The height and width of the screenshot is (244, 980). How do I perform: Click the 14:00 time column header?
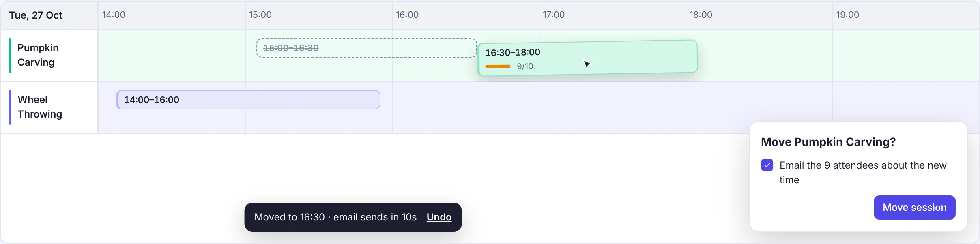(114, 15)
